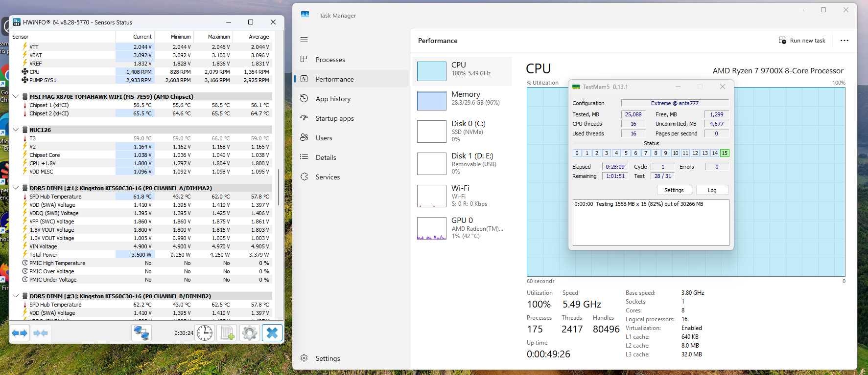Viewport: 868px width, 375px height.
Task: Open the three-dots more options menu
Action: tap(844, 41)
